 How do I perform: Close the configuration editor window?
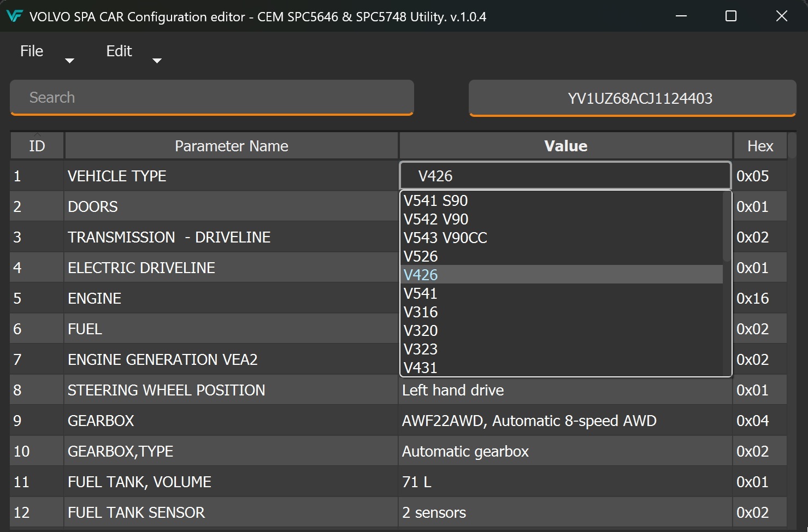[x=782, y=16]
